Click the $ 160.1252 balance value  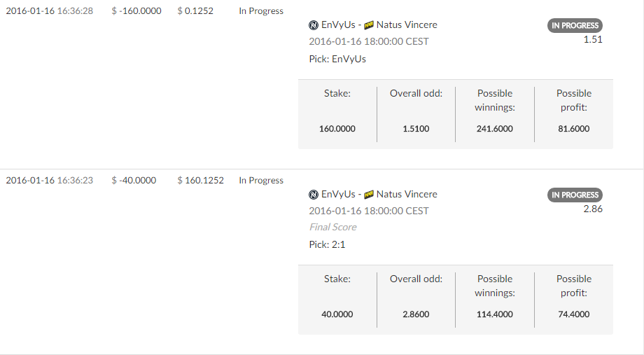click(200, 180)
